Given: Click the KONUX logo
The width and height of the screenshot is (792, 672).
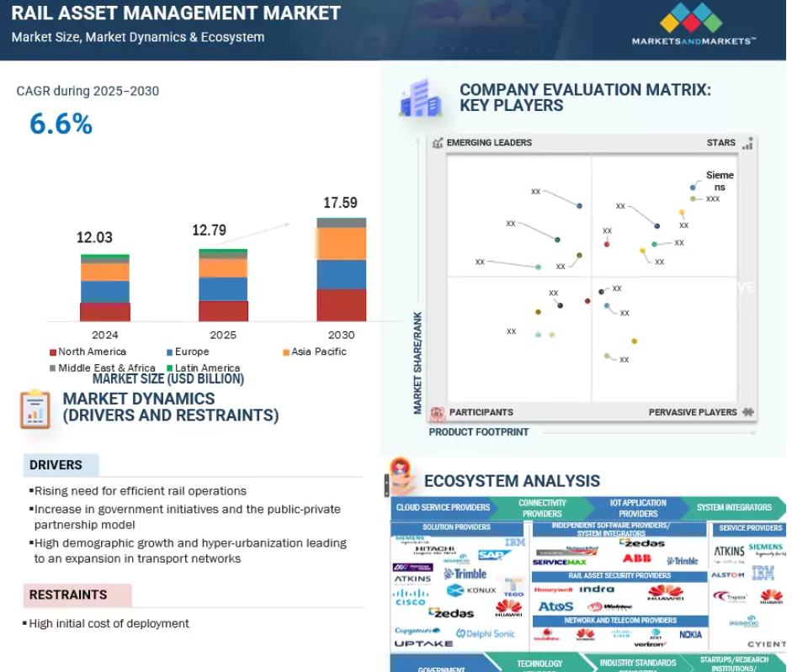Looking at the screenshot, I should click(471, 590).
